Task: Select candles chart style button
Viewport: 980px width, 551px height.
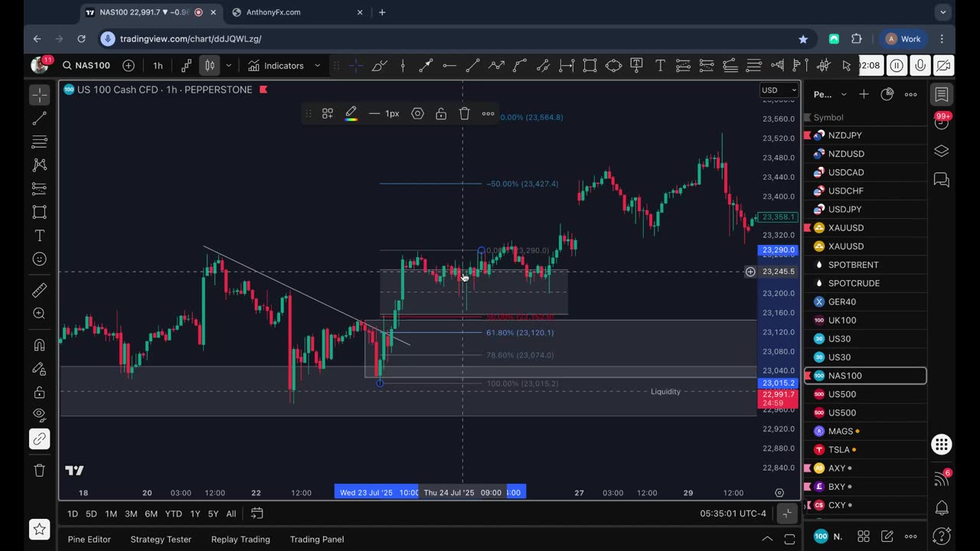Action: pyautogui.click(x=210, y=66)
